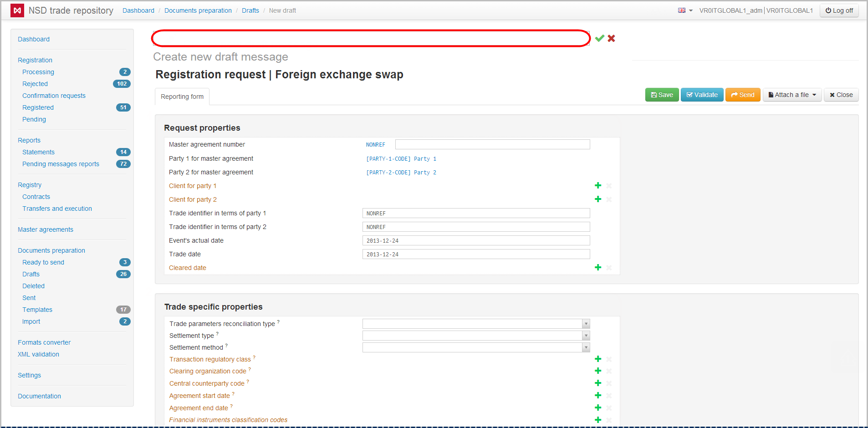Open Drafts in the sidebar
The width and height of the screenshot is (868, 428).
pyautogui.click(x=31, y=274)
